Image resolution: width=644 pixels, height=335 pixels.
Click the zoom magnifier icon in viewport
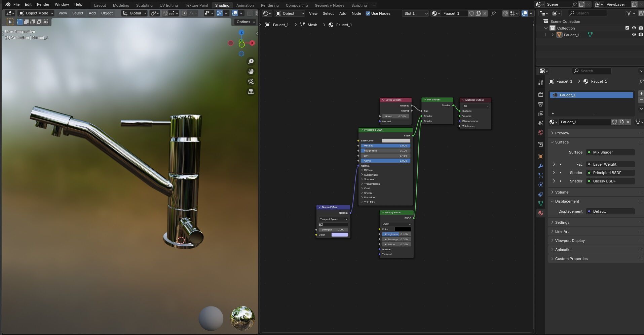pos(251,61)
